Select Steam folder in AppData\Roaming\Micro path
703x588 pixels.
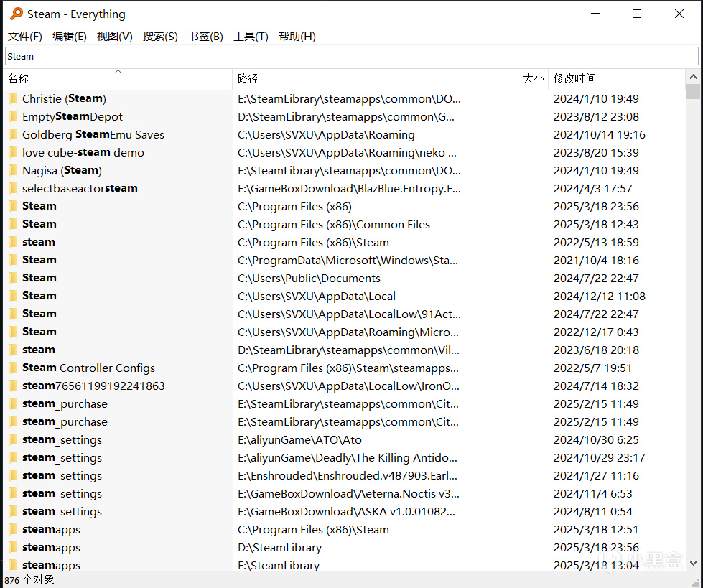point(39,332)
